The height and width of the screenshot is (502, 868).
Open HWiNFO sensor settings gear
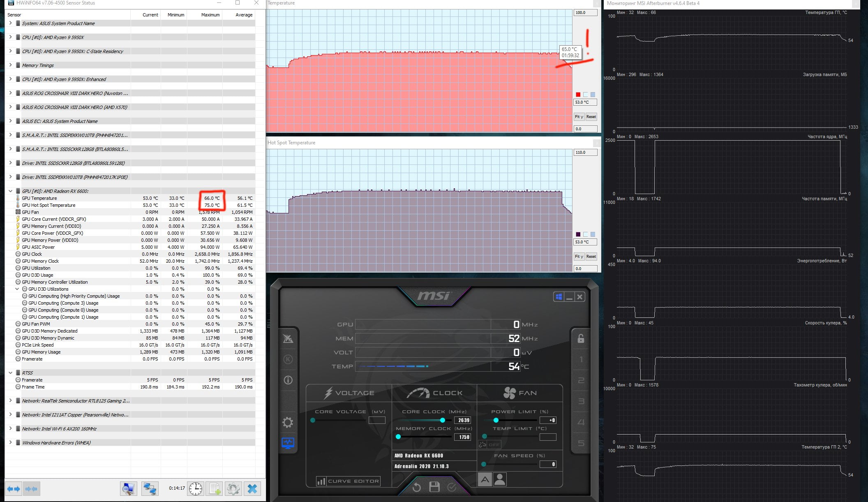tap(233, 488)
